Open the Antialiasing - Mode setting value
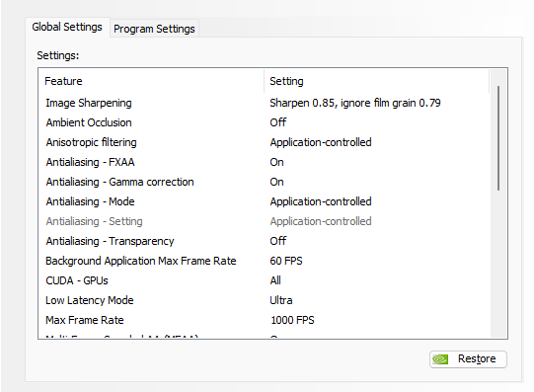The image size is (534, 392). 321,201
